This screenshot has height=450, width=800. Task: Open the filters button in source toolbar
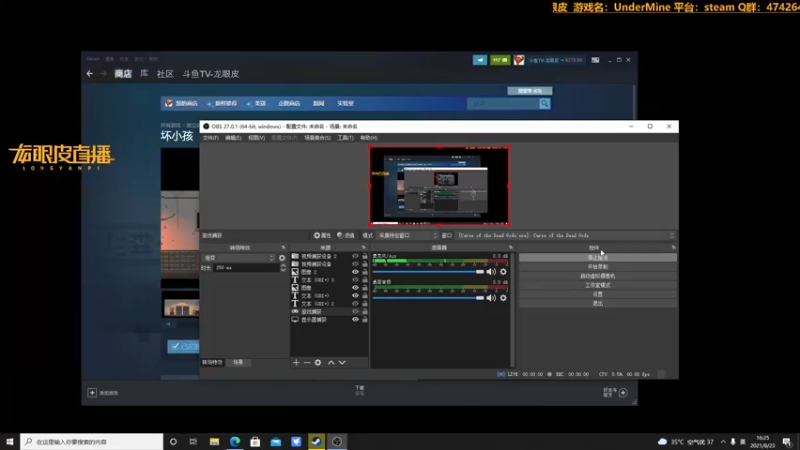[345, 235]
